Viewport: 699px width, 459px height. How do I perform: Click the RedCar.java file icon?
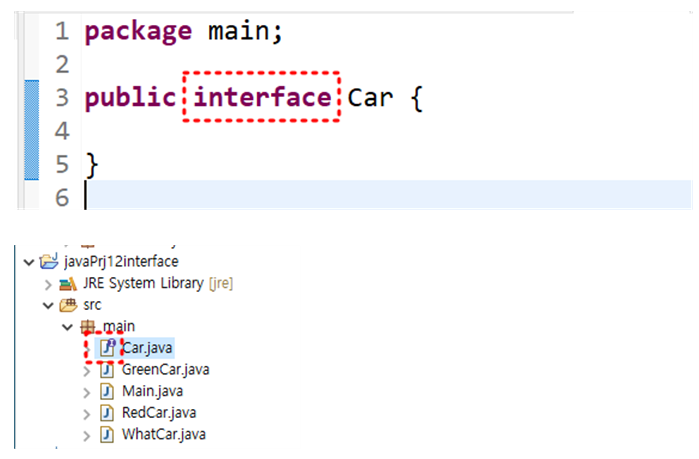(x=107, y=413)
